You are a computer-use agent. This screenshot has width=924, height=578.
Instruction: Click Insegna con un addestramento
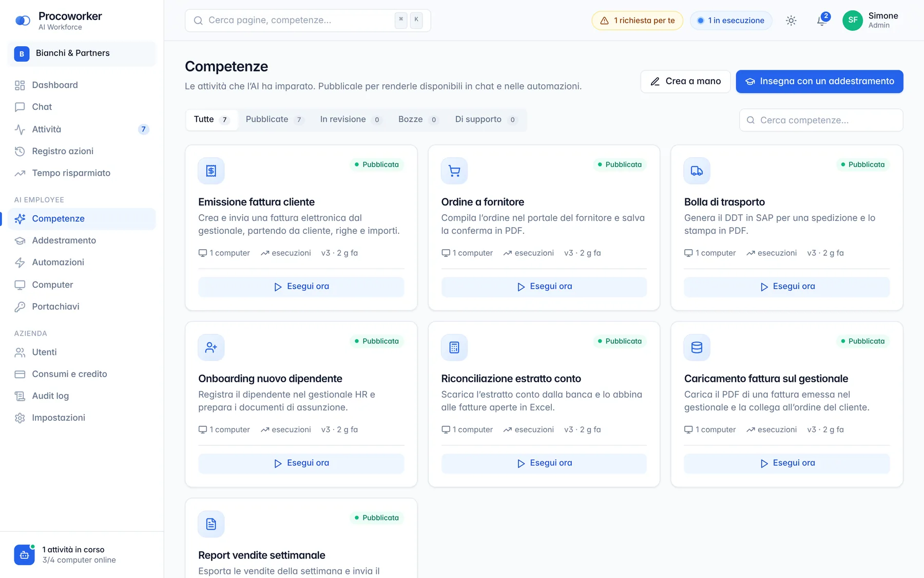click(x=819, y=82)
